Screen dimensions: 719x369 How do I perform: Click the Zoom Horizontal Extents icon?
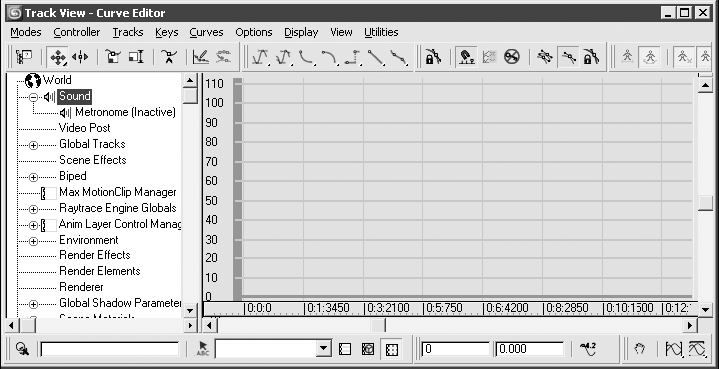coord(674,349)
